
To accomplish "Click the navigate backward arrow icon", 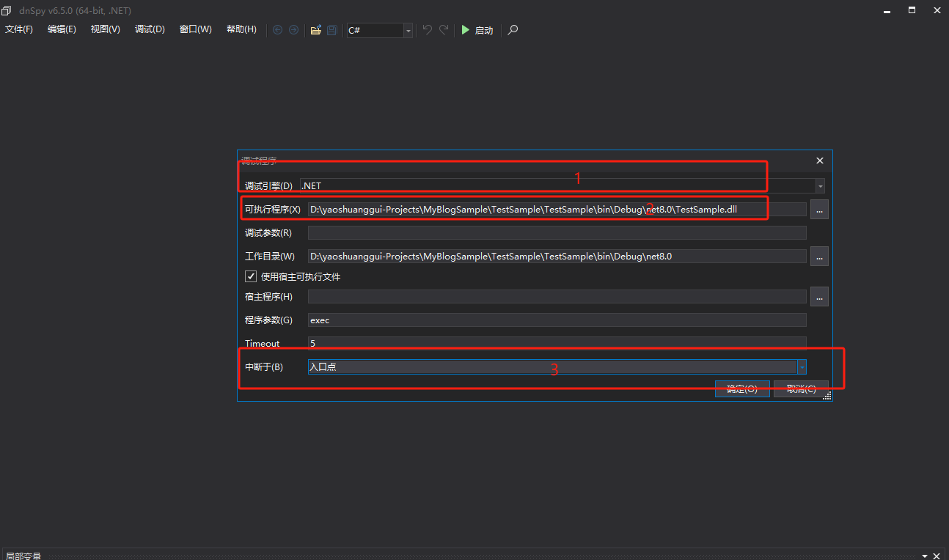I will tap(277, 30).
